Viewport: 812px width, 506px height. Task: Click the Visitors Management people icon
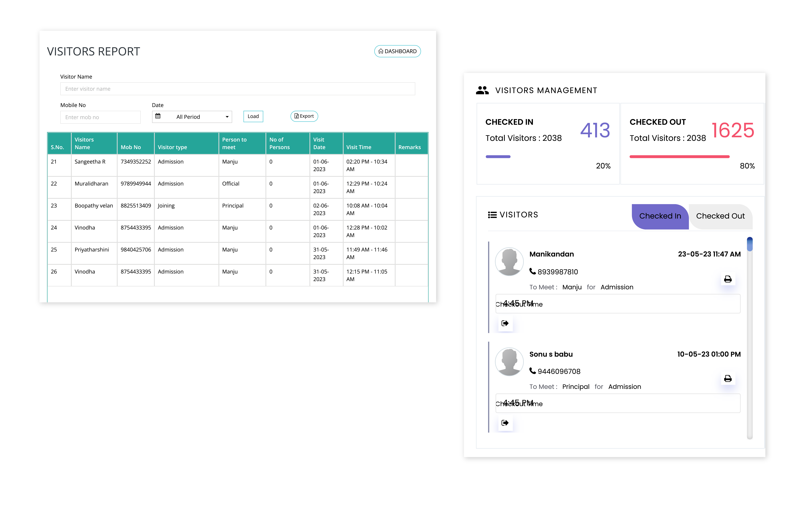pos(482,90)
